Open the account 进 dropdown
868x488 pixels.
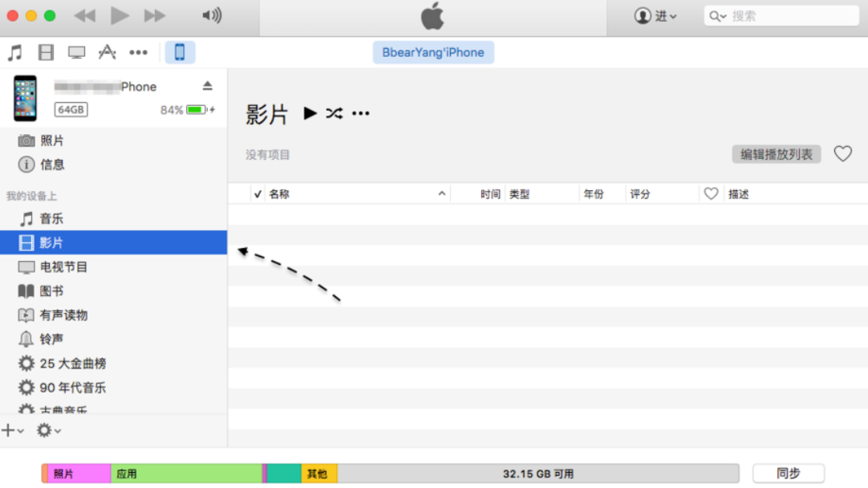655,16
